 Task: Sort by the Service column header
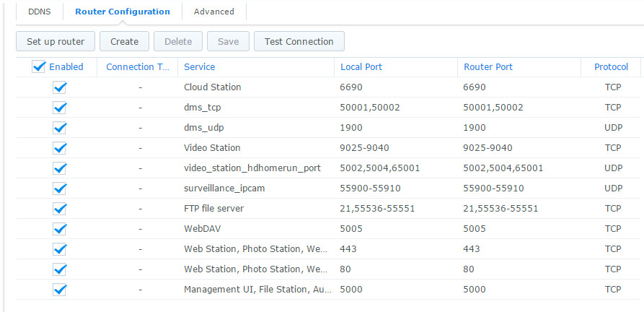199,67
